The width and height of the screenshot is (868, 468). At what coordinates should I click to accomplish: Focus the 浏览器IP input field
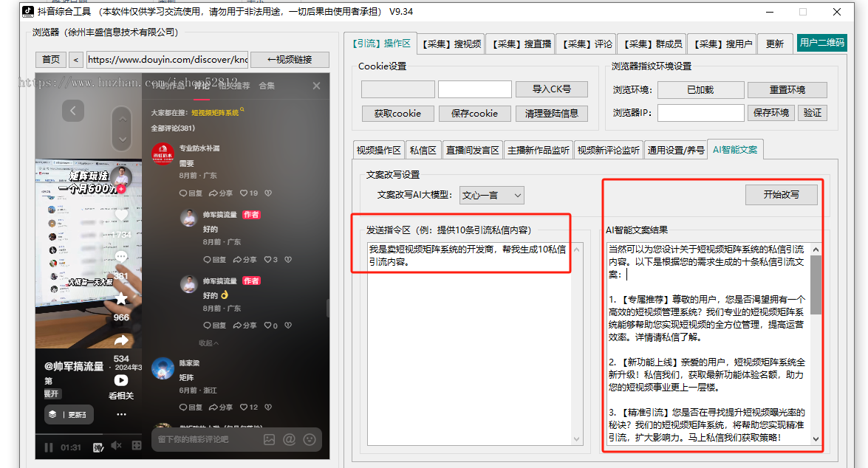tap(700, 113)
